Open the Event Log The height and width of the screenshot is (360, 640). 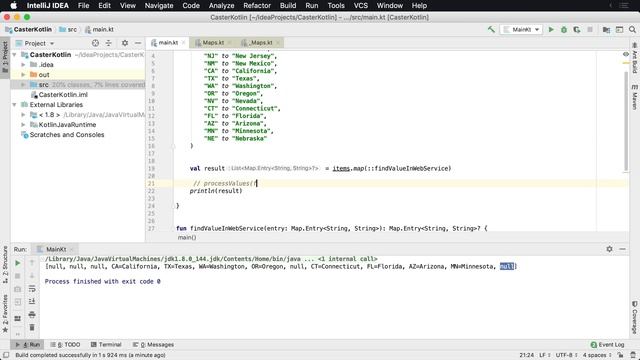pyautogui.click(x=607, y=344)
